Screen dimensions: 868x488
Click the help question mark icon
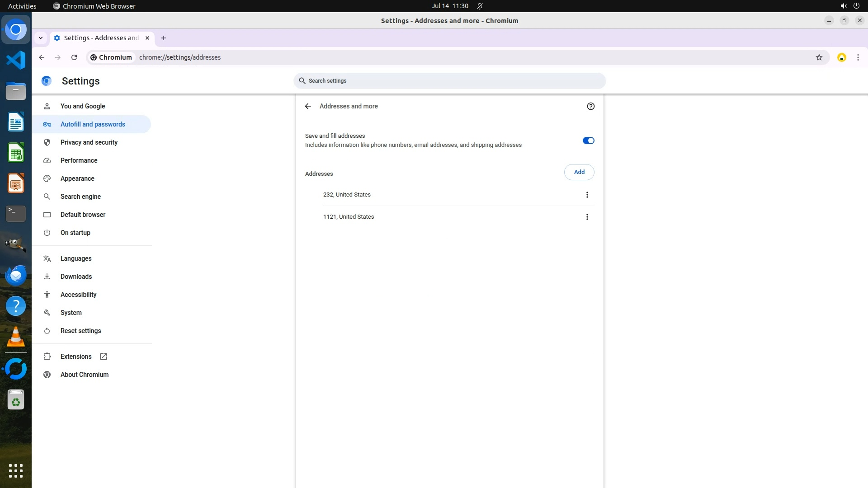590,106
